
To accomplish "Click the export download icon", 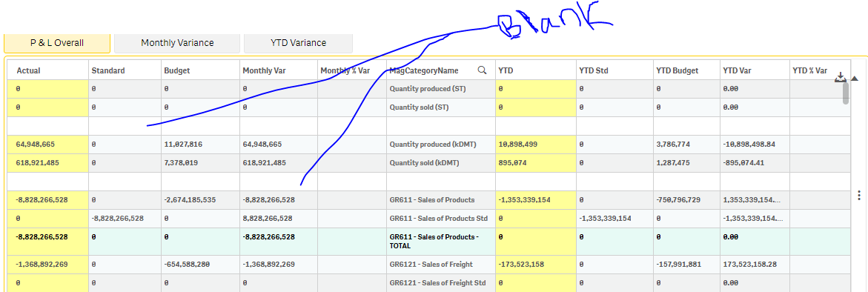I will (841, 77).
